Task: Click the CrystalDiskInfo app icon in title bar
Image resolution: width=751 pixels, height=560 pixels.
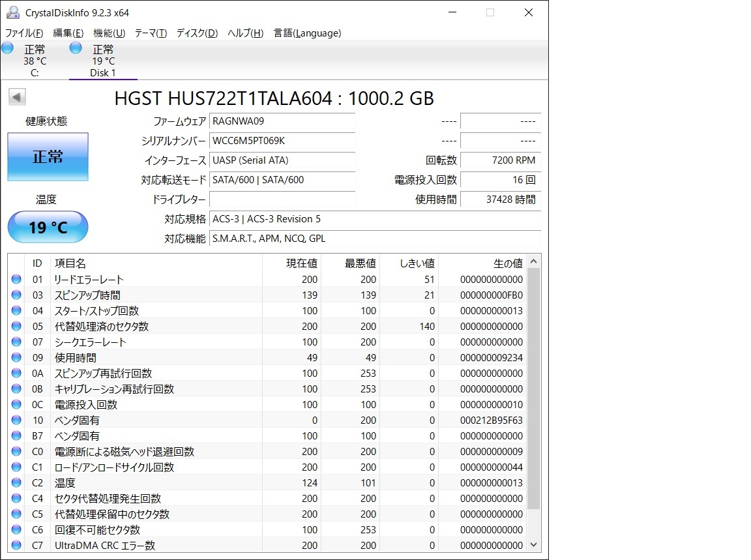Action: click(13, 12)
